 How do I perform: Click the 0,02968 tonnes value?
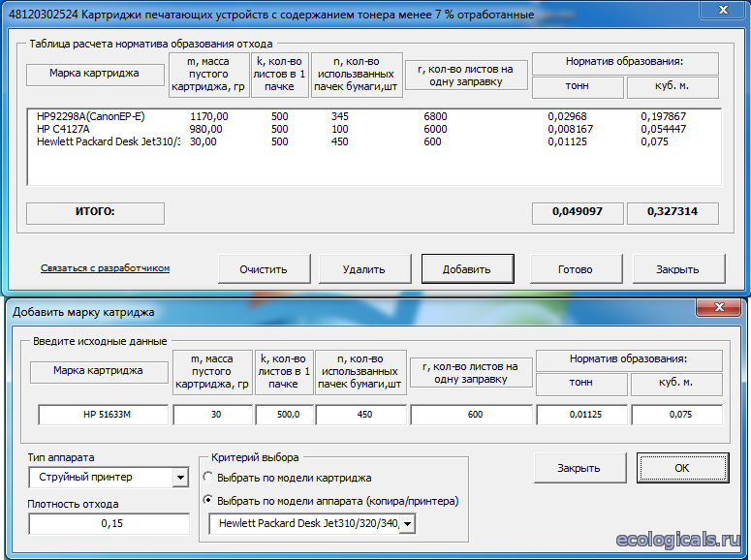567,116
